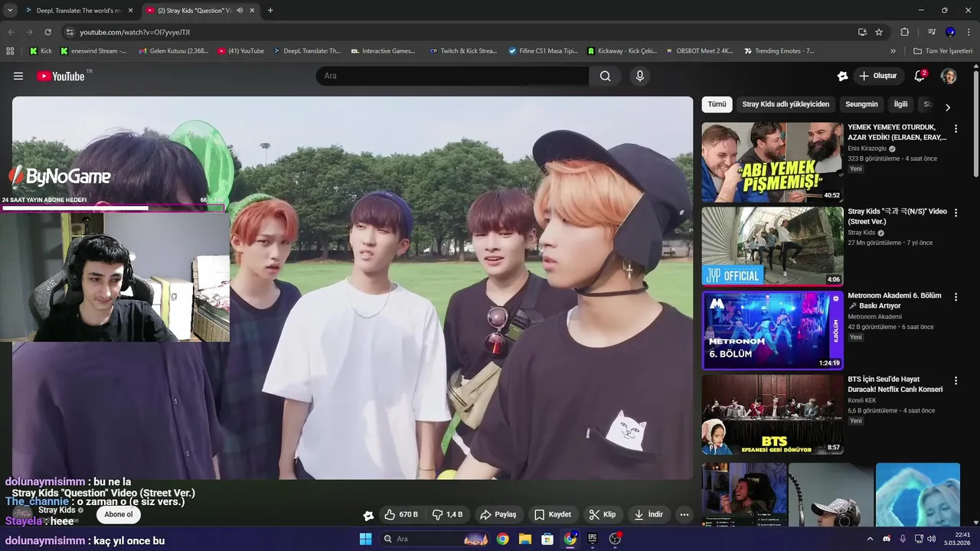Open the YouTube hamburger guide menu
The image size is (980, 551).
(18, 76)
